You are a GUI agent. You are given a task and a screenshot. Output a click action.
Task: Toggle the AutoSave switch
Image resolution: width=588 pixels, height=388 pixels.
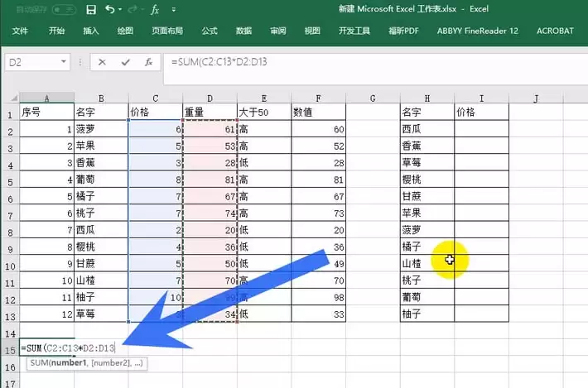(64, 9)
